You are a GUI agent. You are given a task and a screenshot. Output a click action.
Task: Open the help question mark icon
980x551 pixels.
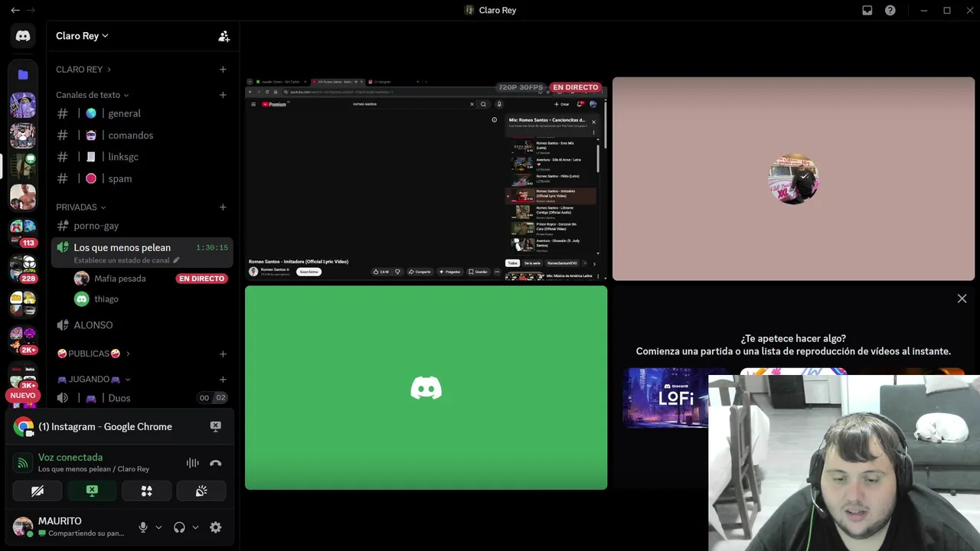890,10
